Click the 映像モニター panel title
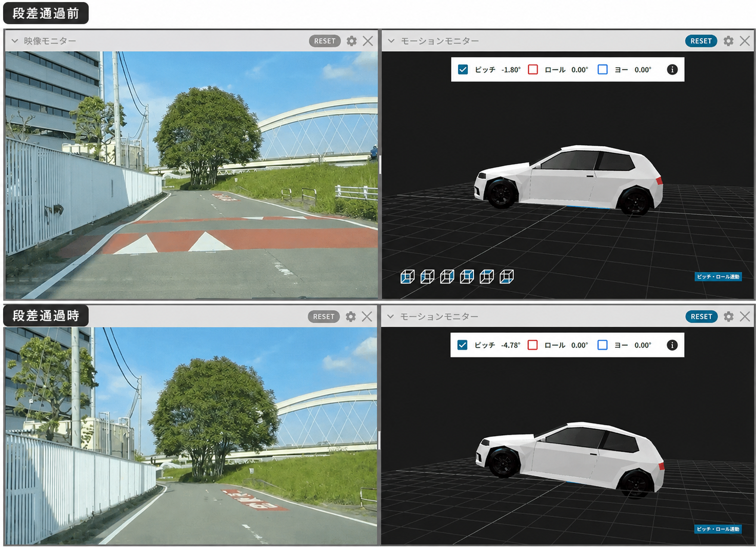 coord(50,41)
